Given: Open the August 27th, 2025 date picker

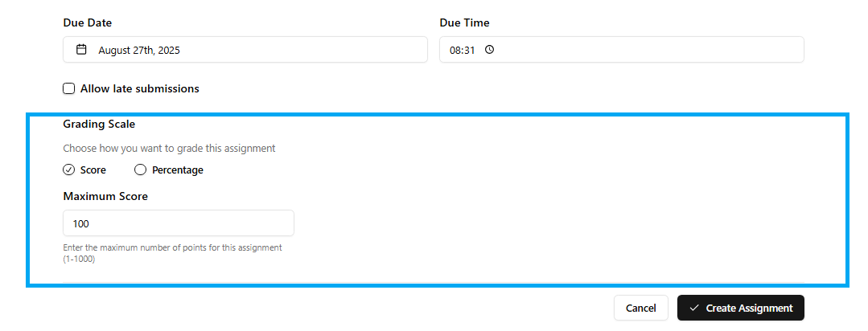Looking at the screenshot, I should coord(245,50).
